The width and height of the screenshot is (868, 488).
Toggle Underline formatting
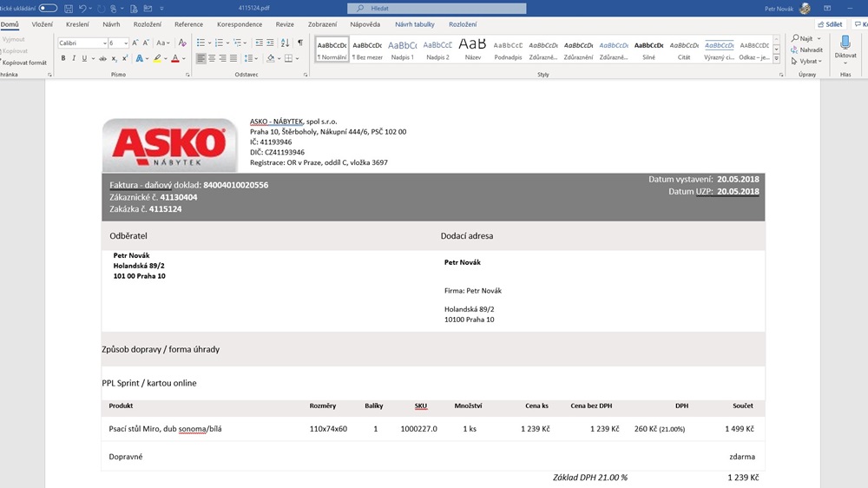point(84,58)
